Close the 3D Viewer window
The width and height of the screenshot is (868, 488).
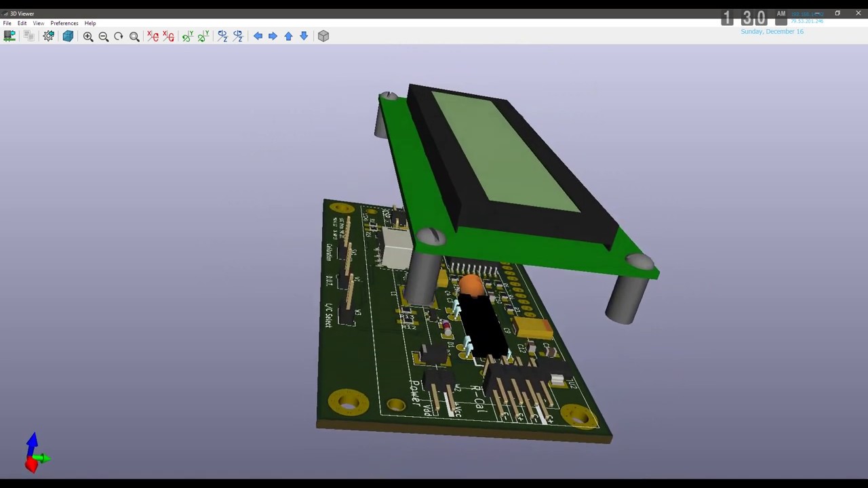pyautogui.click(x=858, y=13)
